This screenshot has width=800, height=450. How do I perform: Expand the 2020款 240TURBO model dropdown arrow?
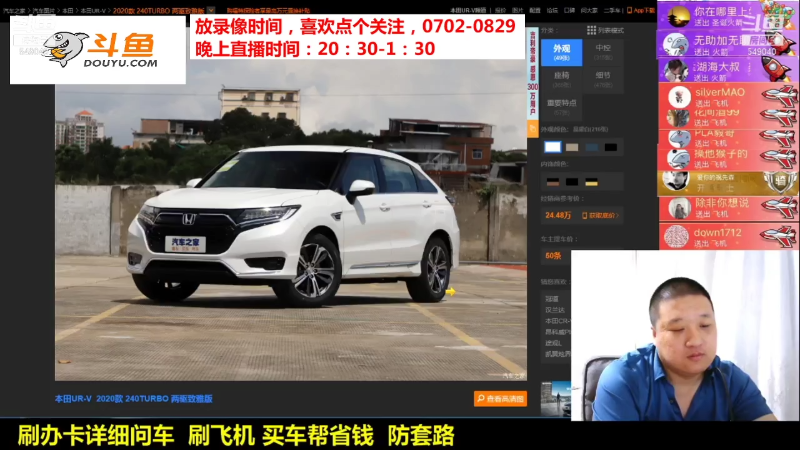(211, 10)
